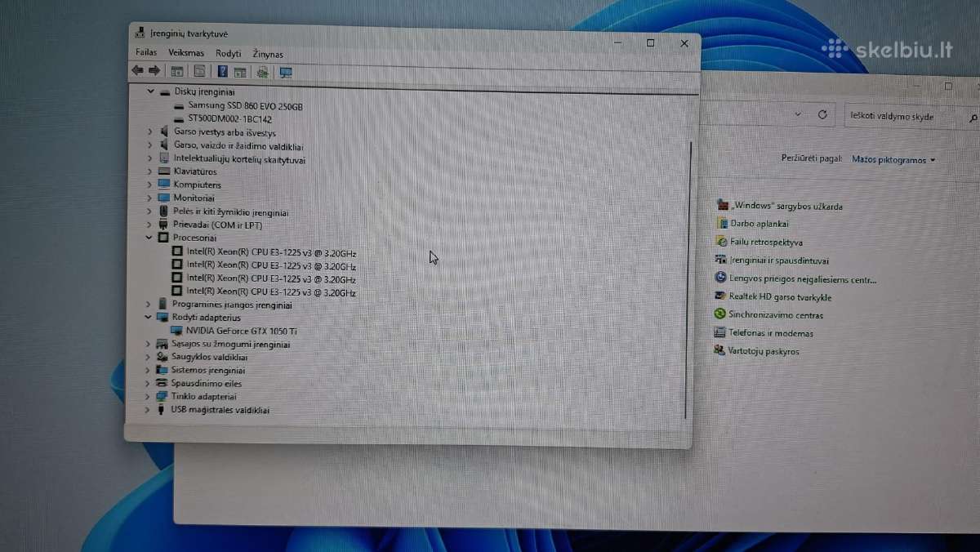Viewport: 980px width, 552px height.
Task: Expand Intelektualiųjų kortelių skaitytuvai
Action: [149, 158]
